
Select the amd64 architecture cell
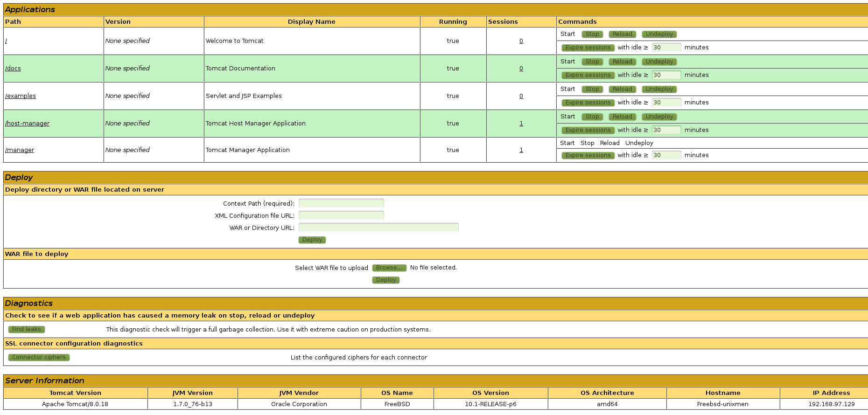pyautogui.click(x=607, y=404)
